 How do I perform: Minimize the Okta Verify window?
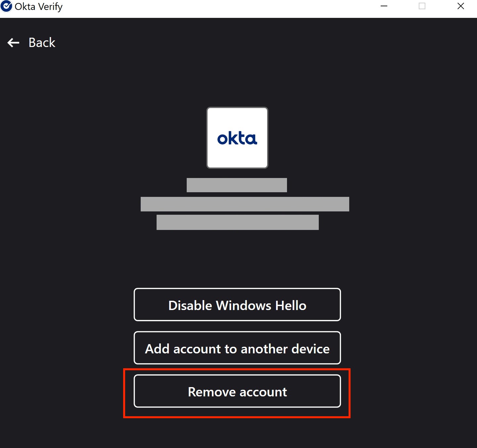pyautogui.click(x=384, y=6)
